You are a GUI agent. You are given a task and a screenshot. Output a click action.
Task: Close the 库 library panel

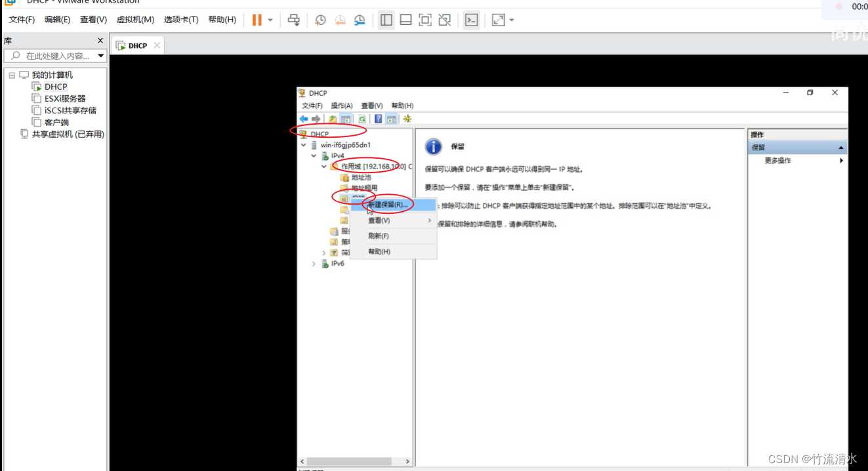[x=100, y=41]
